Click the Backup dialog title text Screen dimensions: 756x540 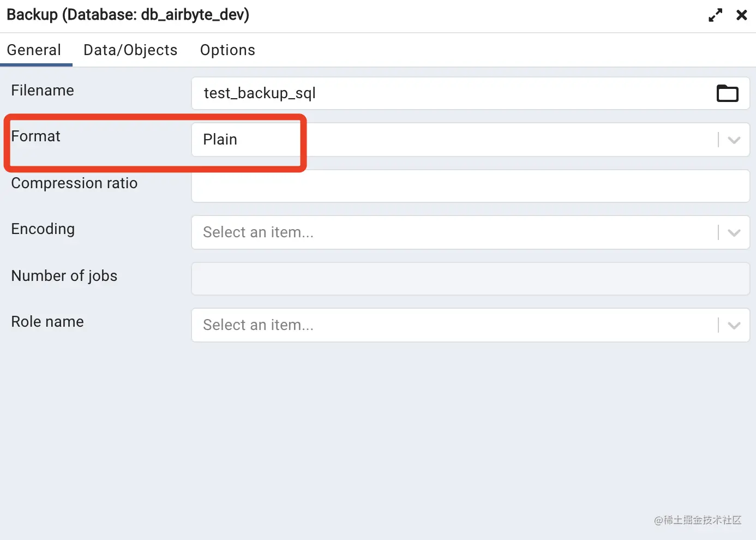(x=128, y=15)
